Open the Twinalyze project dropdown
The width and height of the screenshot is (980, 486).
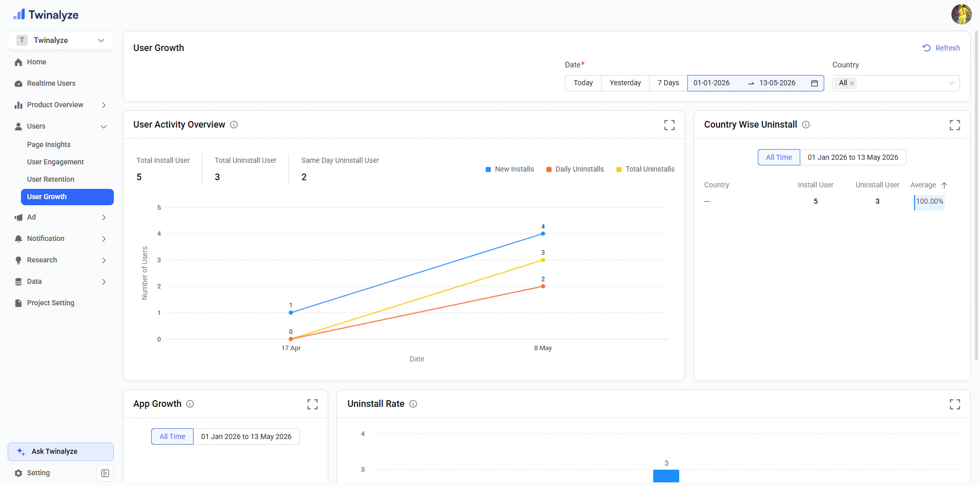coord(61,40)
